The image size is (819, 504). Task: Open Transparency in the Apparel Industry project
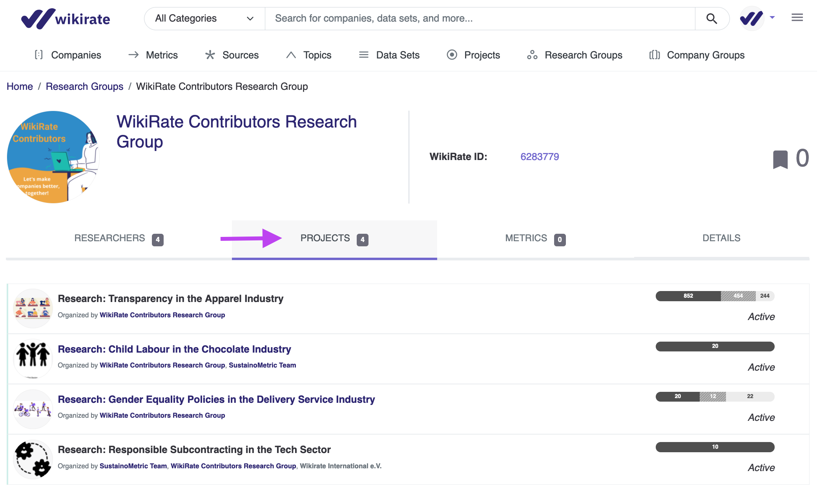pos(170,298)
